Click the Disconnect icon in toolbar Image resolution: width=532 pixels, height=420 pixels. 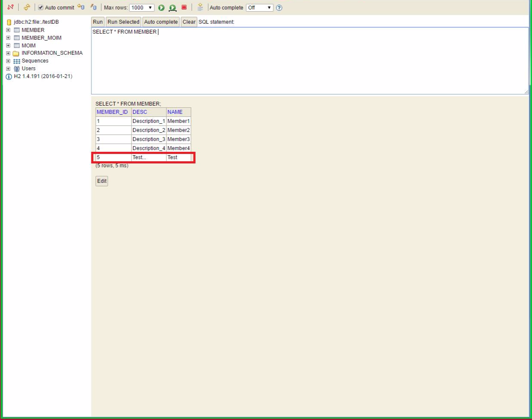(11, 7)
